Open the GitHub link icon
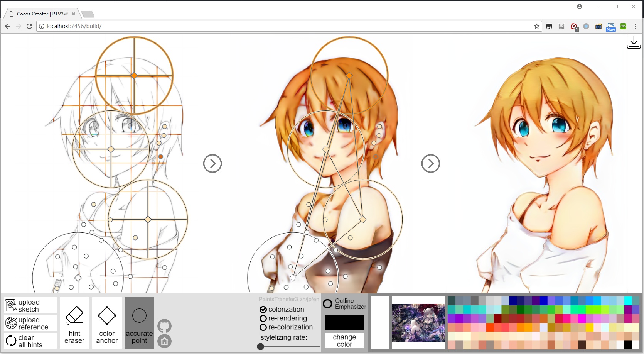This screenshot has width=644, height=354. (164, 326)
